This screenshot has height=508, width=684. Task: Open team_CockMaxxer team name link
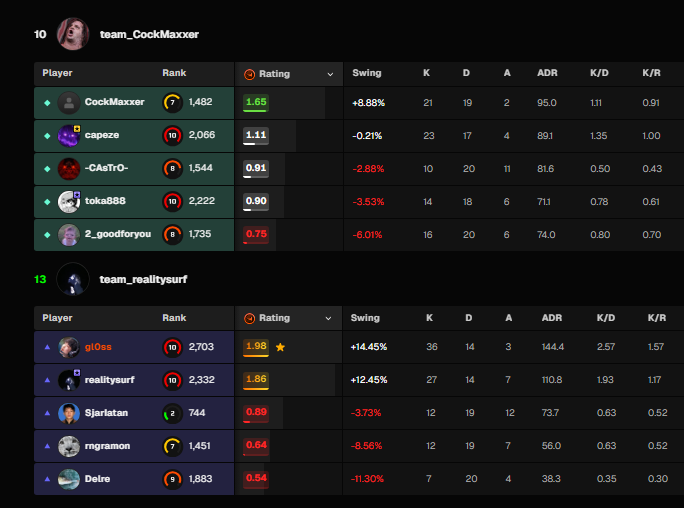click(x=149, y=34)
